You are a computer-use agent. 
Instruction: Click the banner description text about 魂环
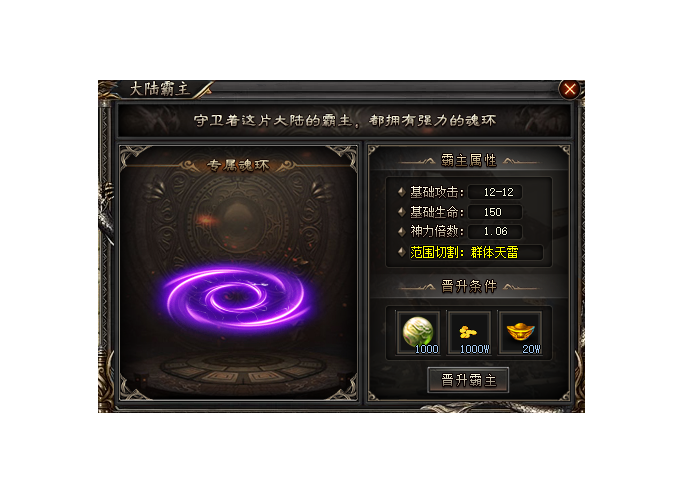click(345, 120)
